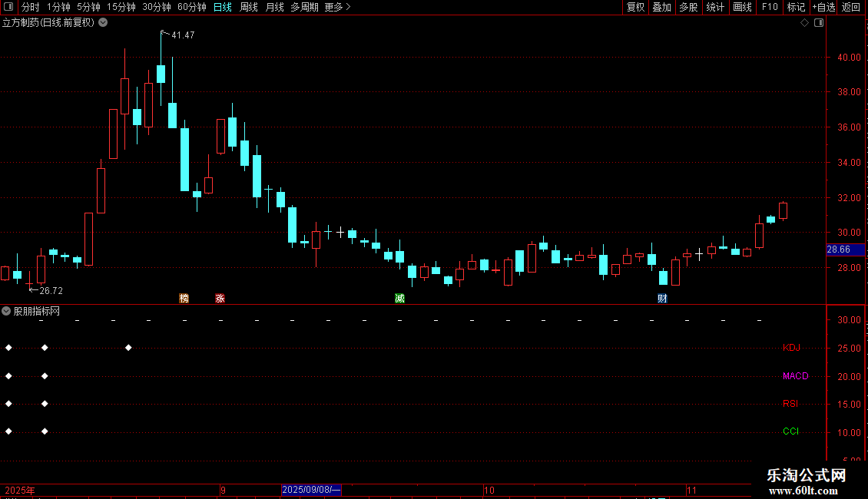Click the 涨 marker below the candles
868x499 pixels.
pyautogui.click(x=220, y=298)
